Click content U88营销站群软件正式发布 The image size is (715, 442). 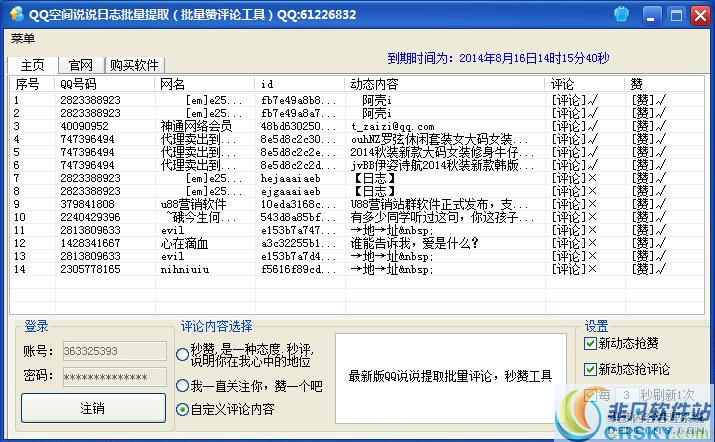point(440,204)
